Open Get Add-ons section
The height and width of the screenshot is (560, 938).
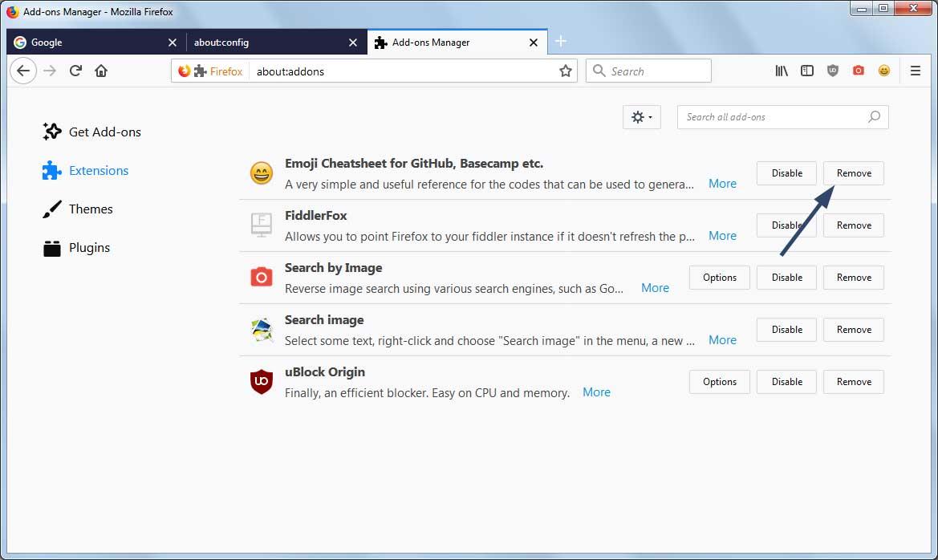104,132
